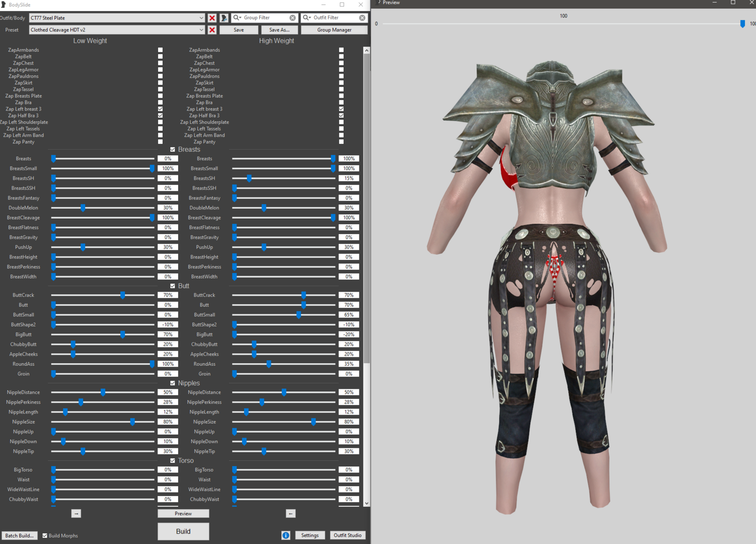
Task: Open the Outfit/Body dropdown showing CT77 Steel Plate
Action: click(x=117, y=18)
